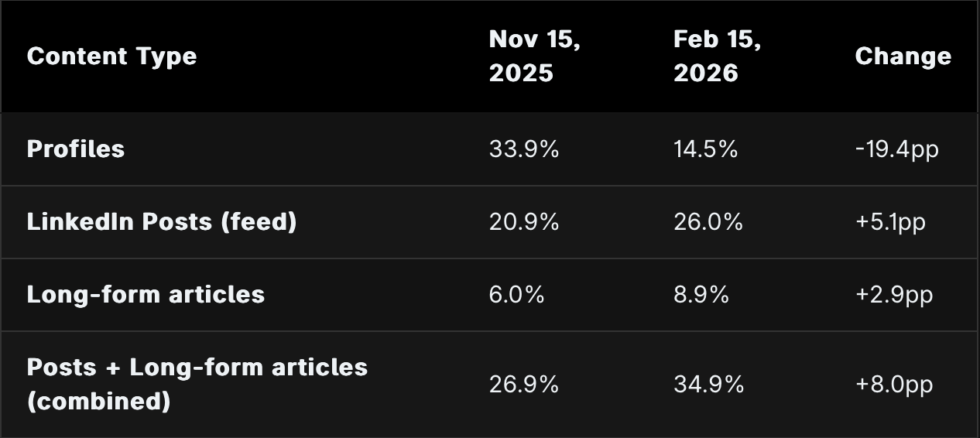Image resolution: width=980 pixels, height=438 pixels.
Task: Select the +5.1pp change cell
Action: [890, 221]
